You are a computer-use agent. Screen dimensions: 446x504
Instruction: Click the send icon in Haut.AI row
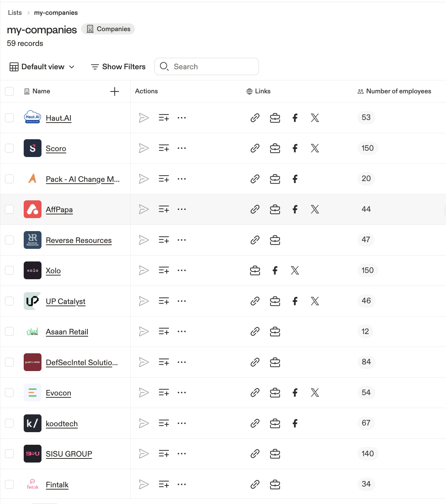[x=144, y=118]
